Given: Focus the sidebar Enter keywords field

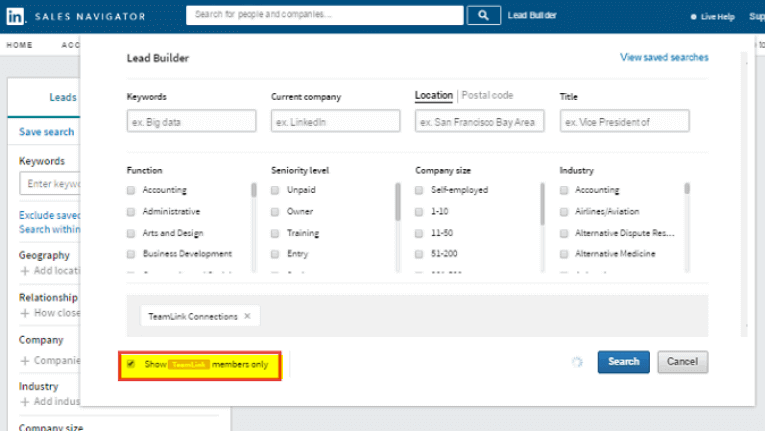Looking at the screenshot, I should (x=50, y=184).
